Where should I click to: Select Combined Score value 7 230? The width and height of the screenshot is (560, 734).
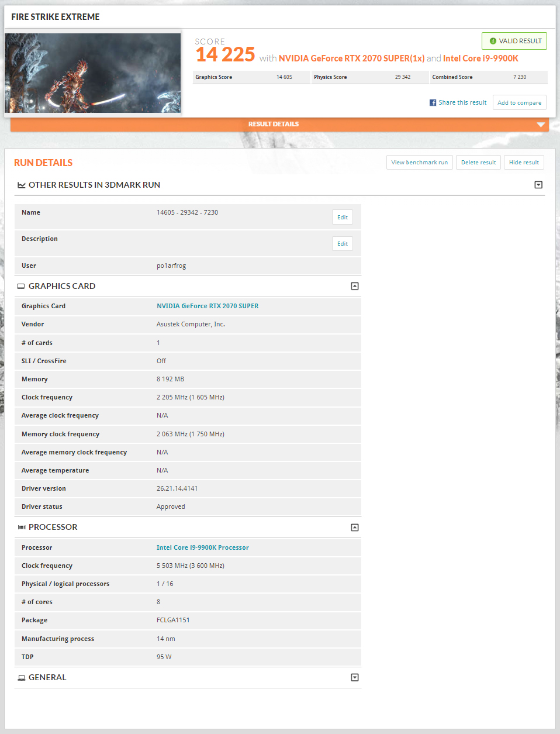coord(520,77)
